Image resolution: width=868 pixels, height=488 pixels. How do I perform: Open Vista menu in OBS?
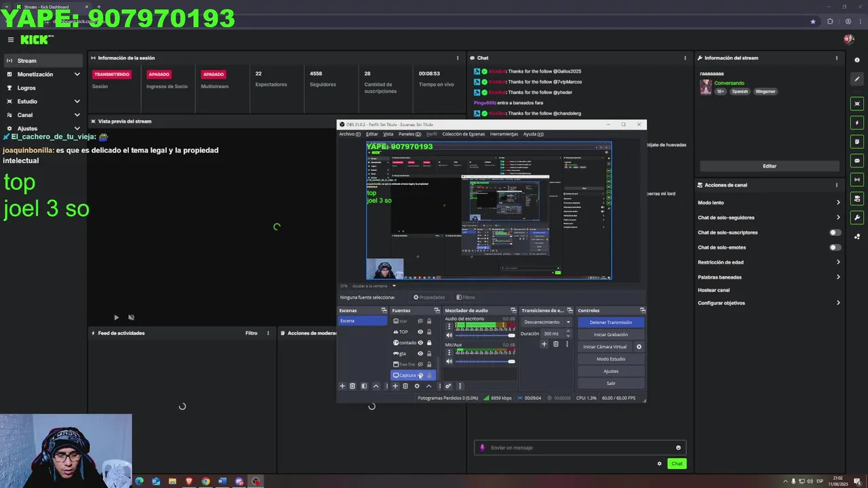click(388, 134)
